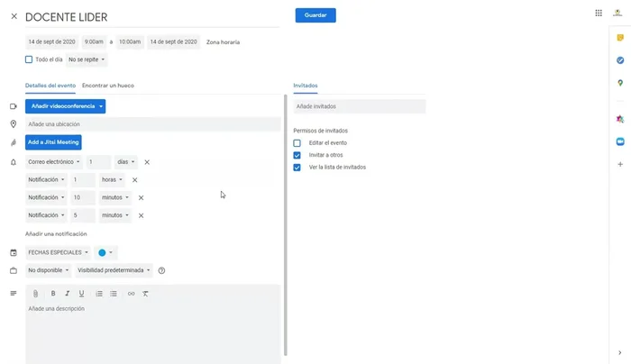Open the Google account avatar
Image resolution: width=631 pixels, height=364 pixels.
click(x=617, y=14)
